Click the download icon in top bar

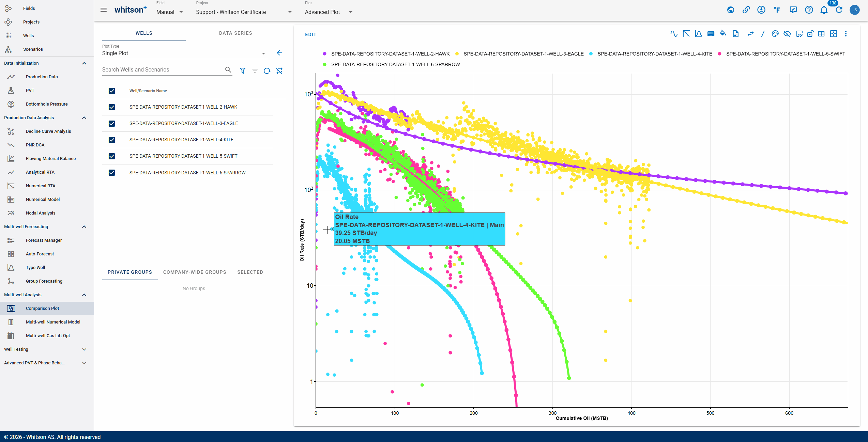point(761,10)
